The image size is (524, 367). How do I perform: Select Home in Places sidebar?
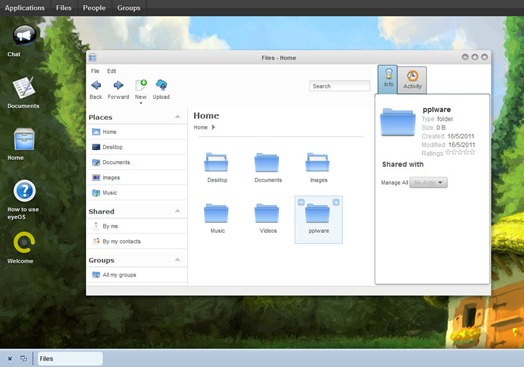click(x=137, y=132)
